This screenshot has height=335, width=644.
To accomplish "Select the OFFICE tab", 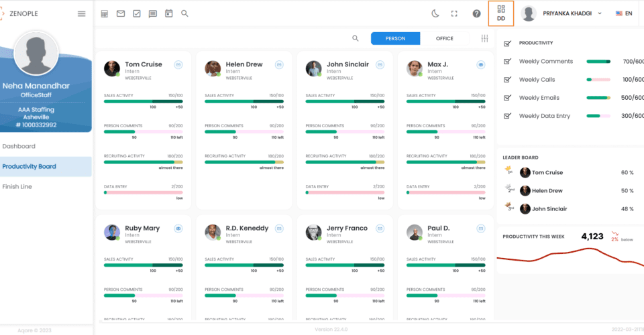I will (x=444, y=38).
